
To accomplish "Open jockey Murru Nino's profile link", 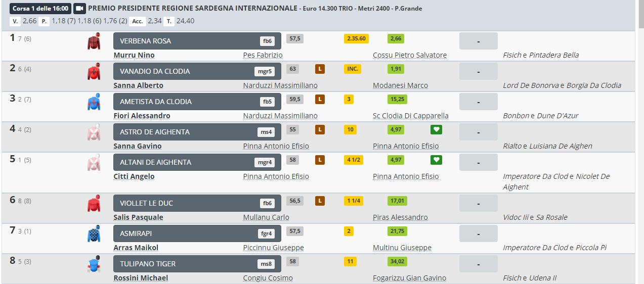I will point(134,55).
